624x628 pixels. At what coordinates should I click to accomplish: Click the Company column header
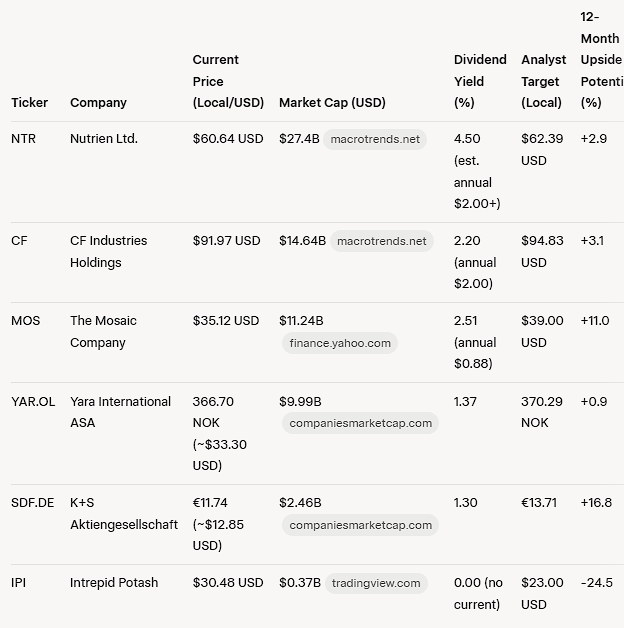[x=98, y=103]
